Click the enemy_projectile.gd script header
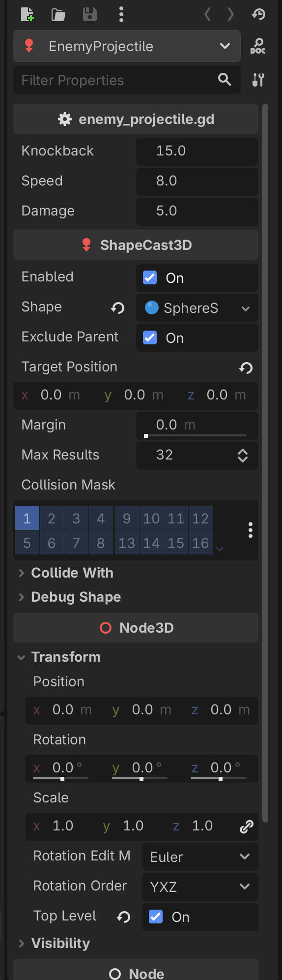The width and height of the screenshot is (282, 980). click(x=136, y=119)
